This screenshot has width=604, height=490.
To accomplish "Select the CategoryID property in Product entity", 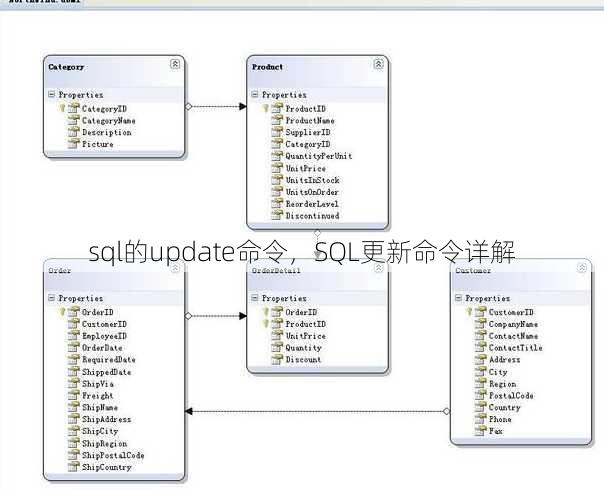I will [307, 144].
